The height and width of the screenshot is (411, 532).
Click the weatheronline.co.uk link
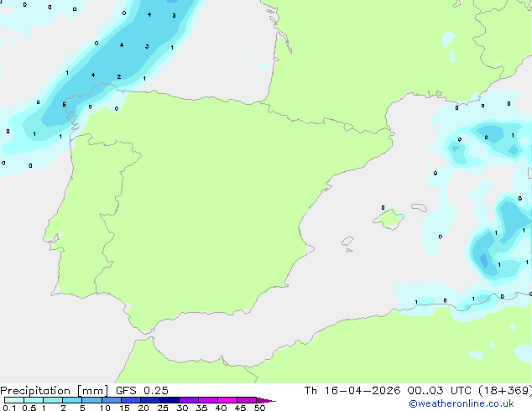coord(462,403)
